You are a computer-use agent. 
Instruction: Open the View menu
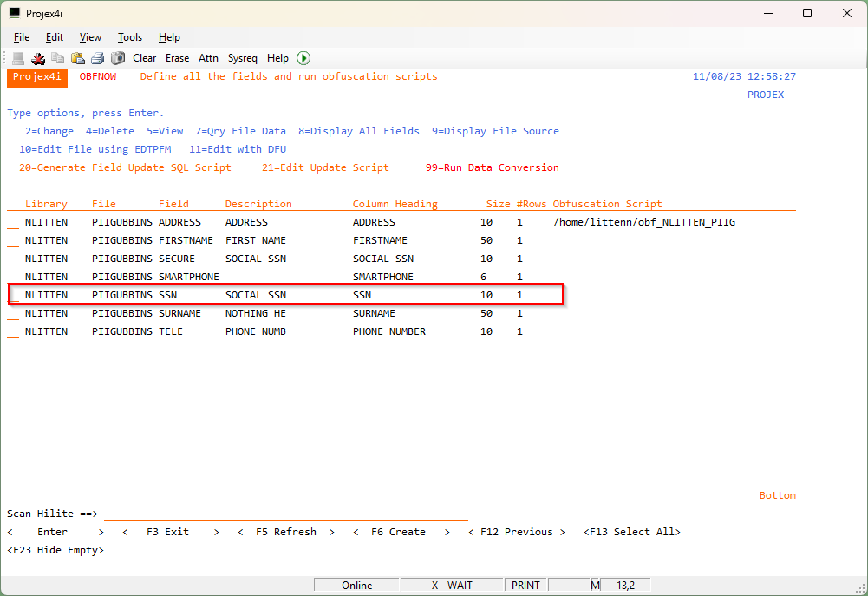point(90,37)
